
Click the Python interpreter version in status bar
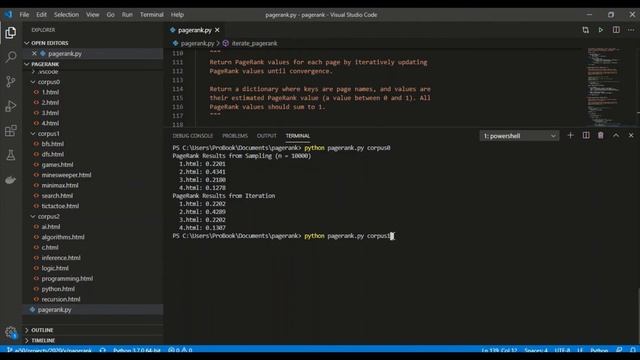pos(136,350)
